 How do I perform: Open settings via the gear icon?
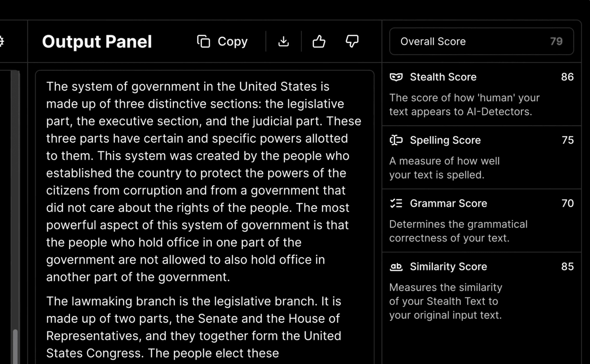(x=1, y=41)
